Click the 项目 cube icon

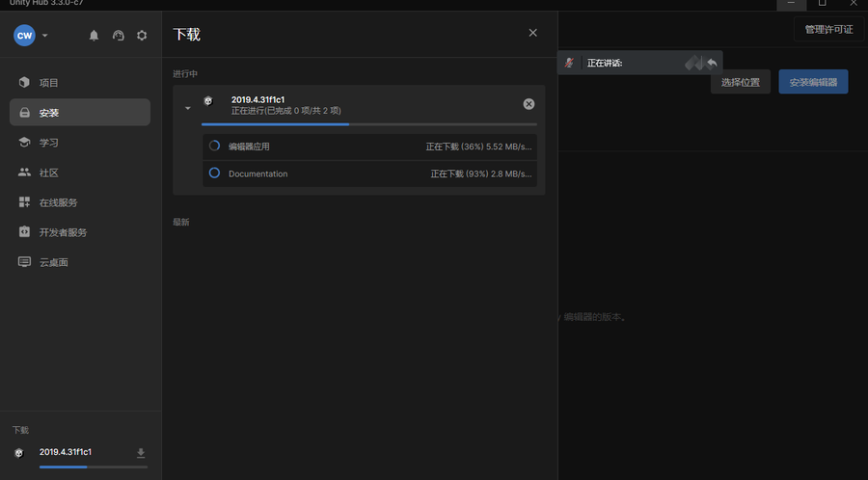(x=24, y=82)
